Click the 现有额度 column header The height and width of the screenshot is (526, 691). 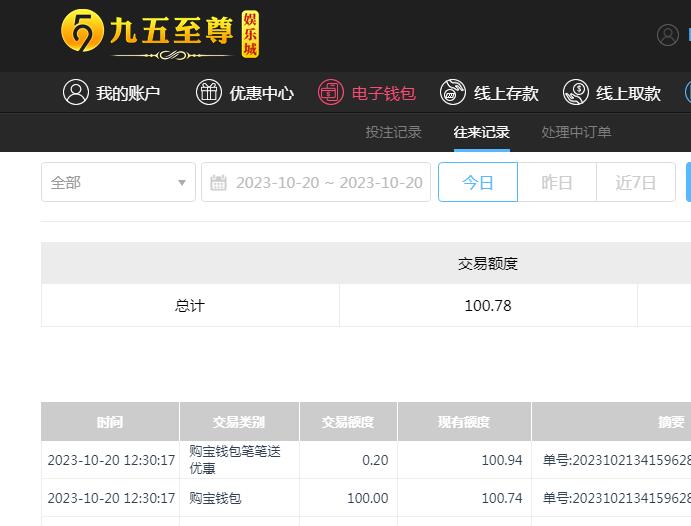click(x=464, y=422)
